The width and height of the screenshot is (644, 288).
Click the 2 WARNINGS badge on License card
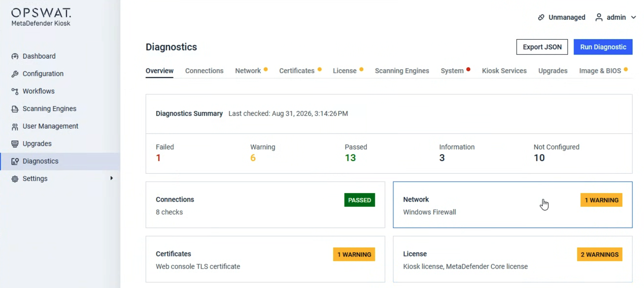click(x=600, y=254)
